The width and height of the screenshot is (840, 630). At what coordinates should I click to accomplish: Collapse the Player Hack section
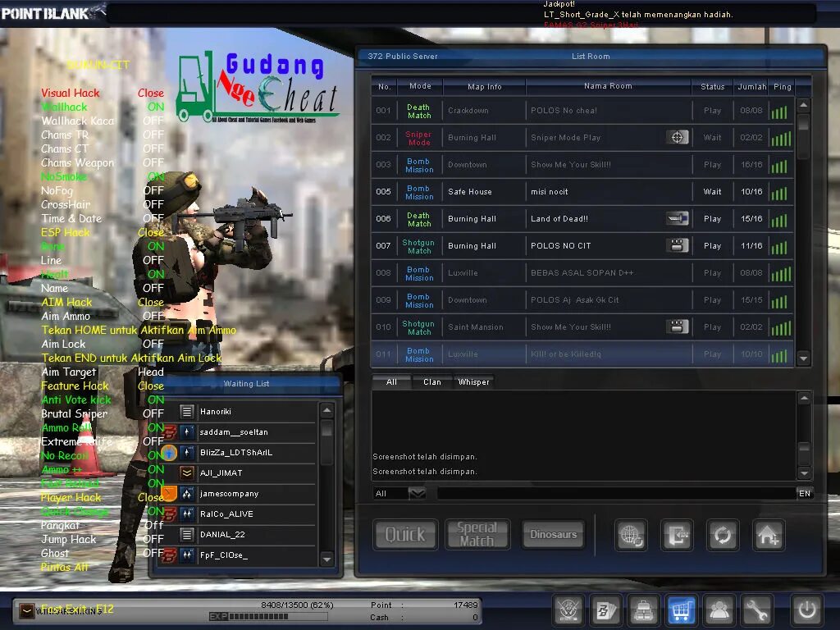pos(151,497)
